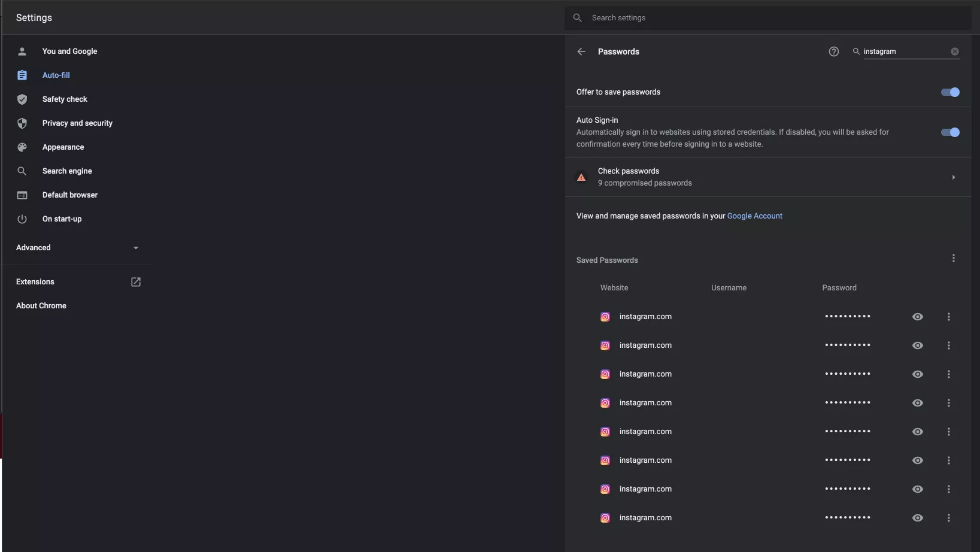
Task: Open more actions for second instagram.com entry
Action: 949,345
